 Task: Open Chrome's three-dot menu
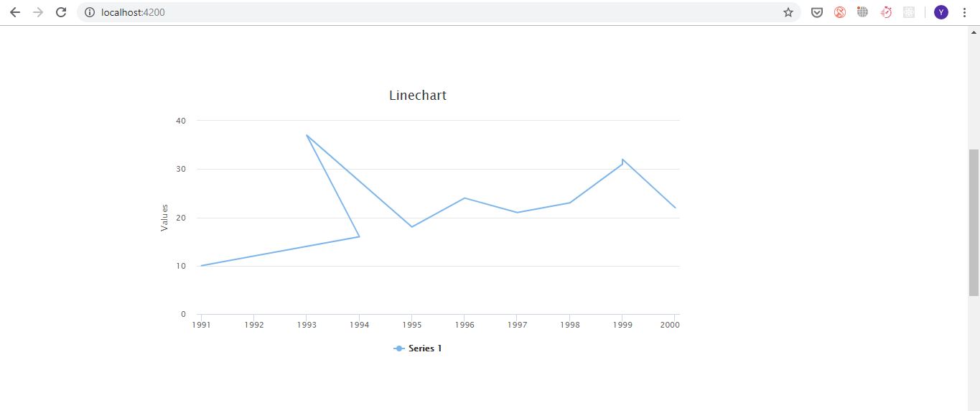tap(964, 12)
